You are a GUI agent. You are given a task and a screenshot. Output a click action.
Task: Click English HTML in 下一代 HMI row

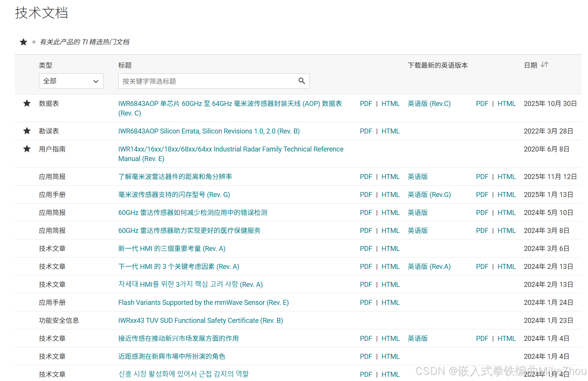507,267
